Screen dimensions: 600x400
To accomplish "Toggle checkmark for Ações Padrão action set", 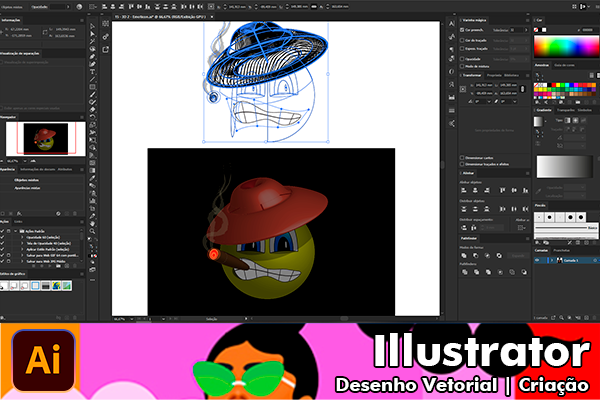I will coord(2,231).
